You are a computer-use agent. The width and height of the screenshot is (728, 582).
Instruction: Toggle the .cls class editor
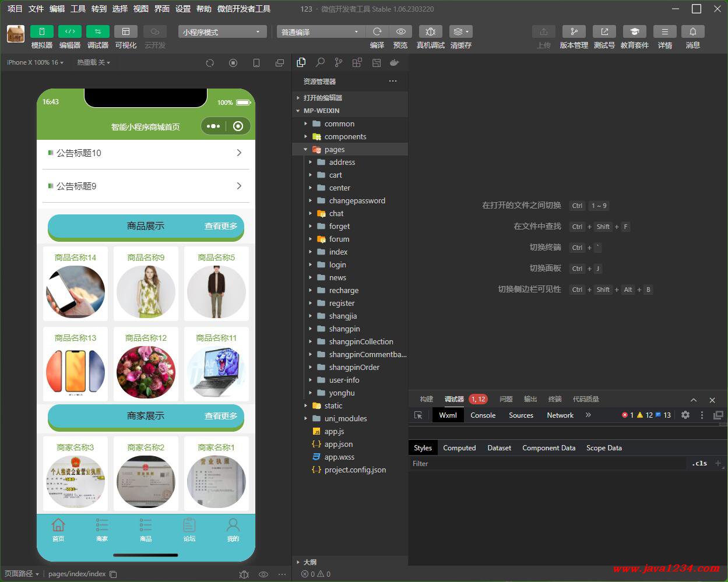click(700, 464)
